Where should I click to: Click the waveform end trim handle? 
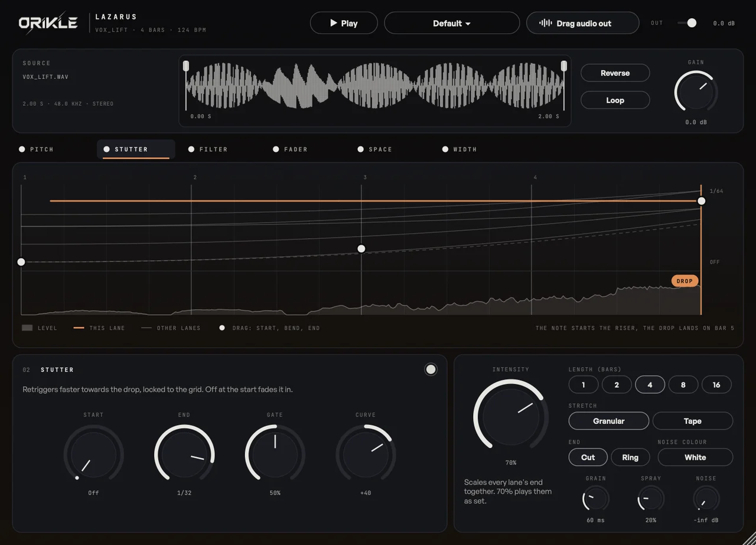(x=564, y=66)
